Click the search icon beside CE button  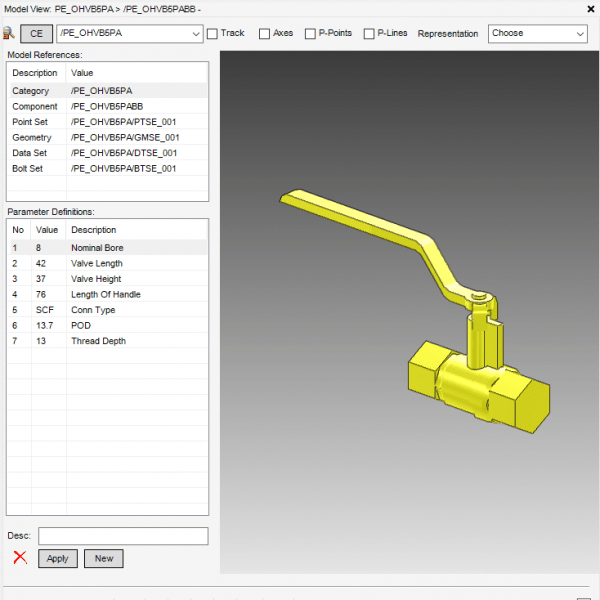tap(9, 33)
